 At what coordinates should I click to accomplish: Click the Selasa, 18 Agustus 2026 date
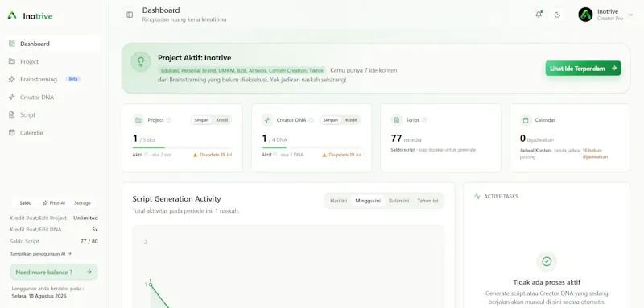tap(39, 296)
